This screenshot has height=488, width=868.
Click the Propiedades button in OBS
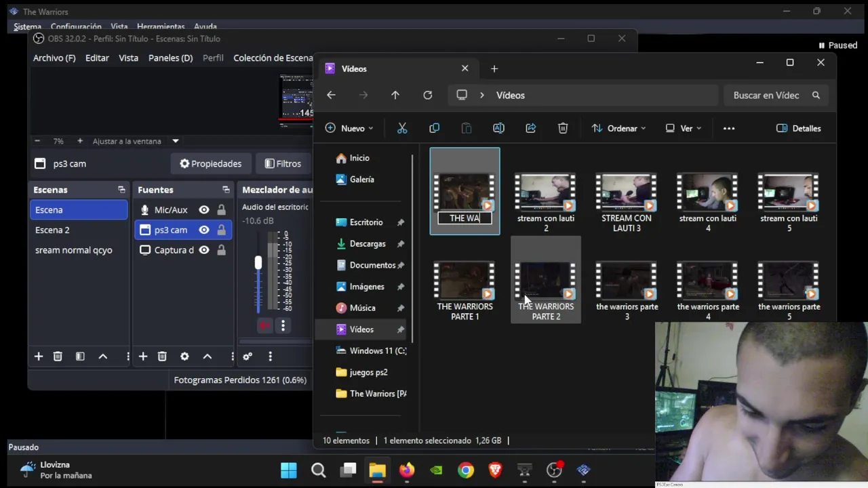tap(210, 163)
